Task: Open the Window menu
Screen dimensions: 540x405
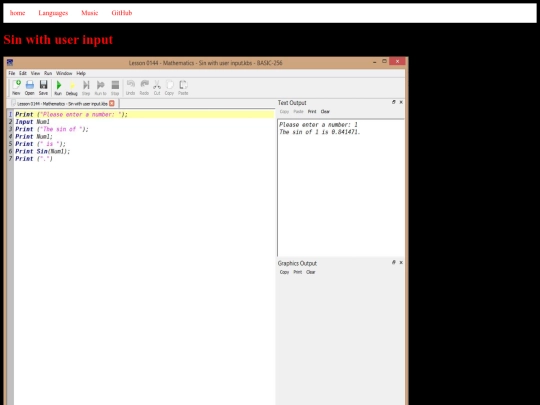Action: pyautogui.click(x=64, y=73)
